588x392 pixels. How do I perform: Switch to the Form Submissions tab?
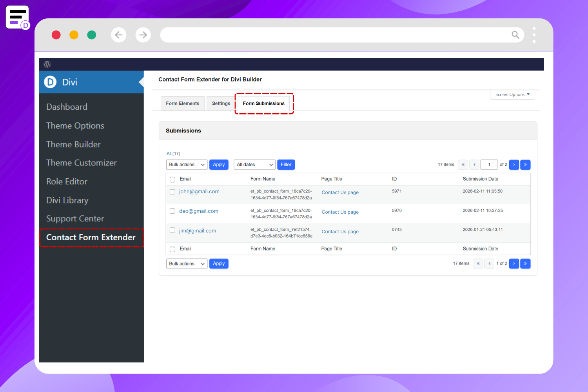[263, 103]
